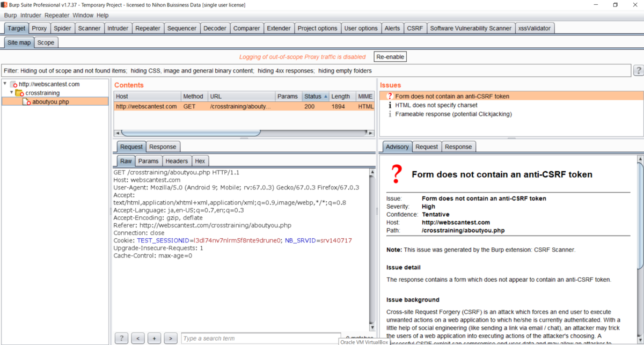Sort contents by Method column

(x=194, y=97)
